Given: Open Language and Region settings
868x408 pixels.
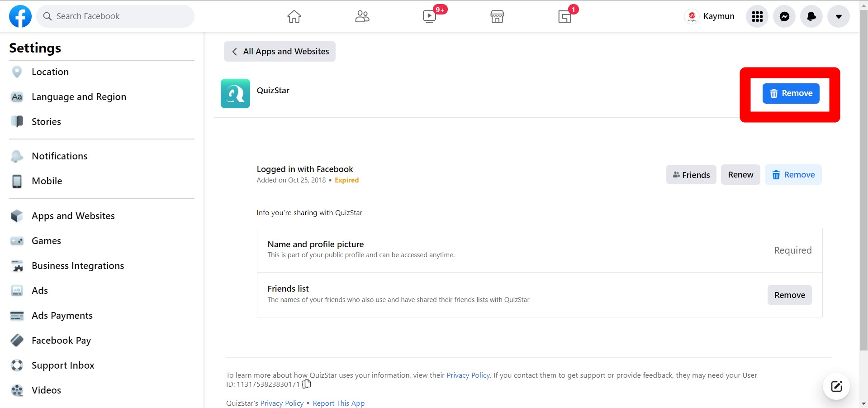Looking at the screenshot, I should tap(102, 97).
